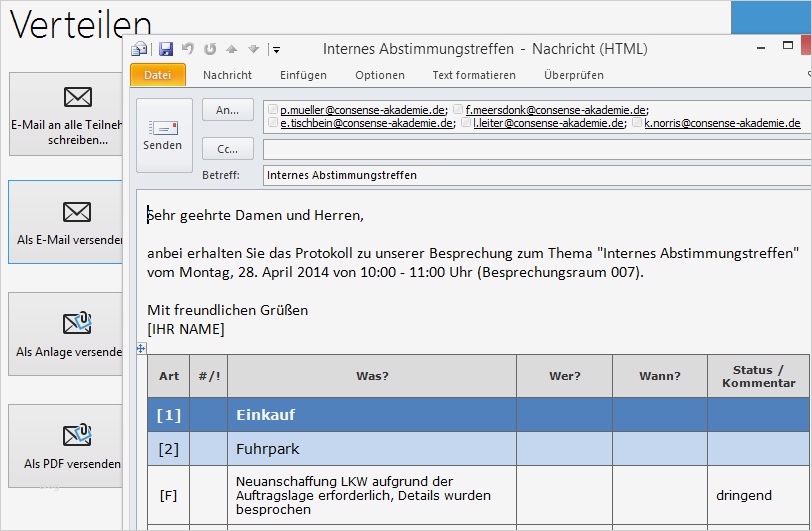812x531 pixels.
Task: Click the Cc... button
Action: (x=228, y=149)
